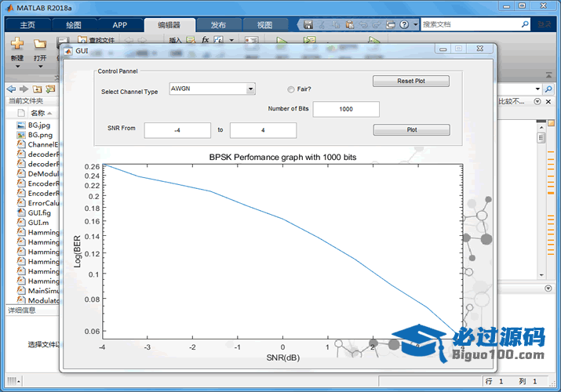Click the paste clipboard icon in quick access toolbar
The height and width of the screenshot is (392, 561).
coord(350,24)
